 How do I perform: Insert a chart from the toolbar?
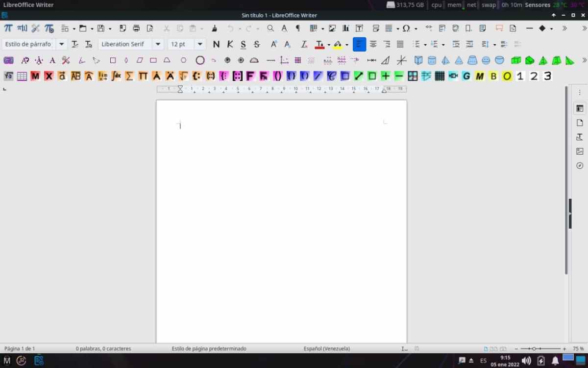345,28
